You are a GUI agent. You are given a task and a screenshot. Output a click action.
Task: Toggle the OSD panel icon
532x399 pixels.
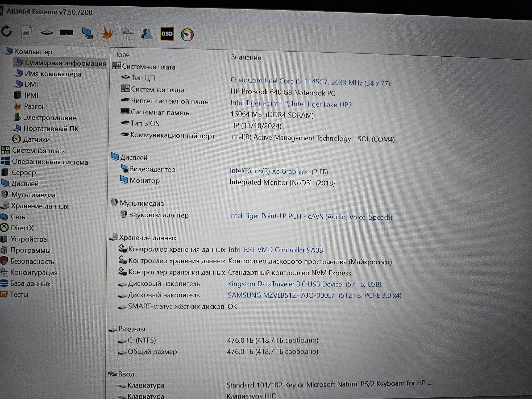167,34
